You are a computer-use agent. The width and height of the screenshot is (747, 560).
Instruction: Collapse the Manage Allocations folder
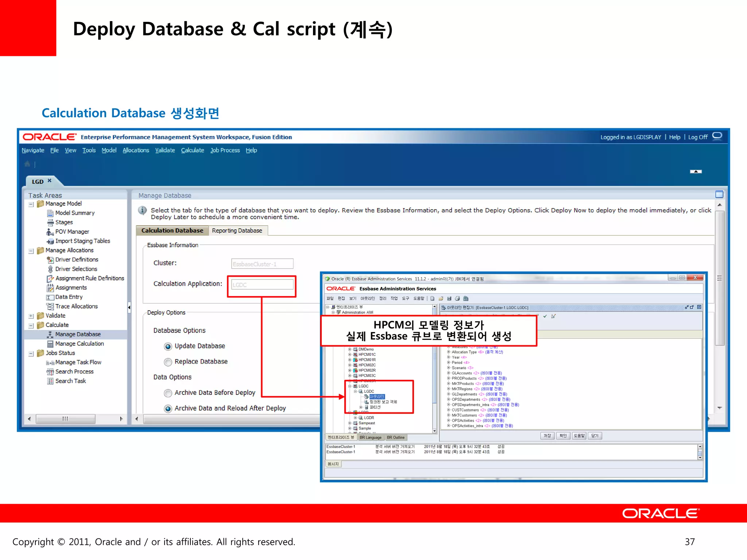pyautogui.click(x=31, y=251)
